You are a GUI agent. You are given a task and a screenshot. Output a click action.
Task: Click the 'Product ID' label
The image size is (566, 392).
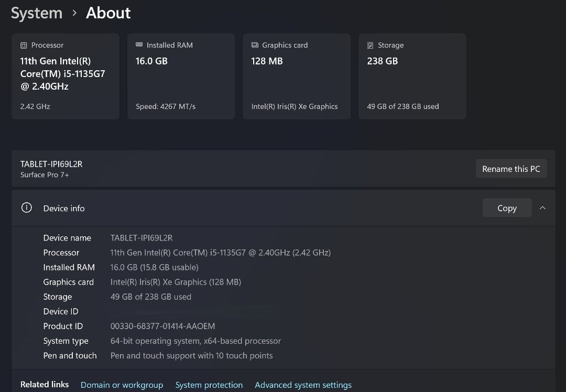tap(63, 326)
